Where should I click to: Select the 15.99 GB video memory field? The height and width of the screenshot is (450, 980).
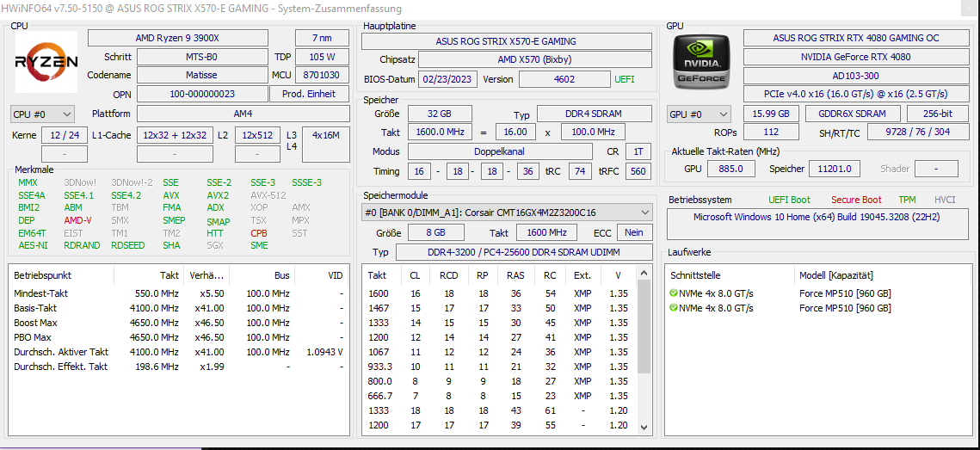click(x=771, y=114)
